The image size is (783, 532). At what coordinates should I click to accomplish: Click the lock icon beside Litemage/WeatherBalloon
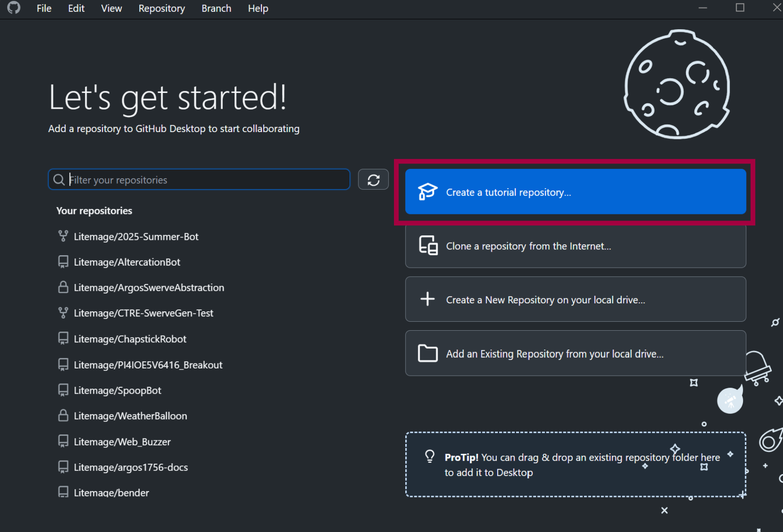63,416
